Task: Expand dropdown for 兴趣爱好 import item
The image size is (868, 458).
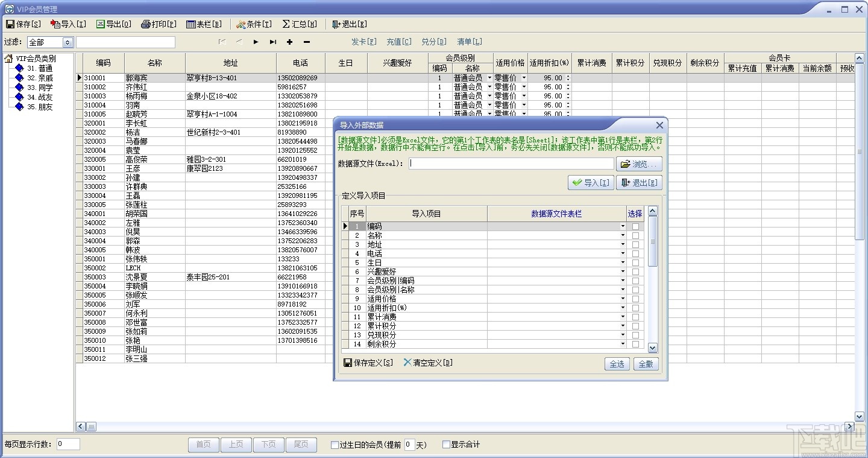Action: 623,272
